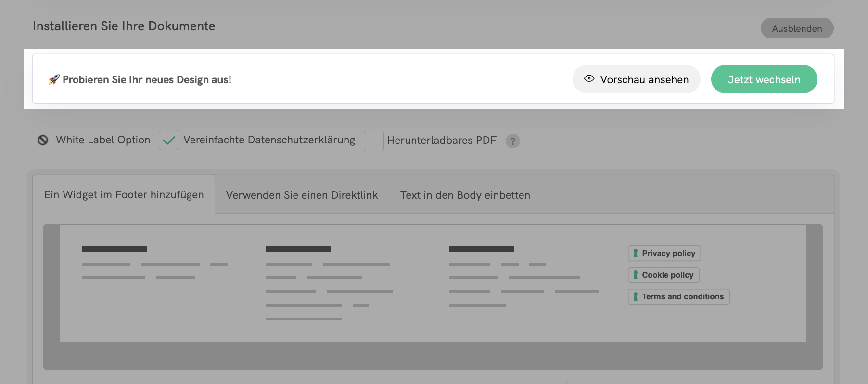
Task: Click the Probieren Sie Ihr neues Design aus text
Action: pos(147,80)
